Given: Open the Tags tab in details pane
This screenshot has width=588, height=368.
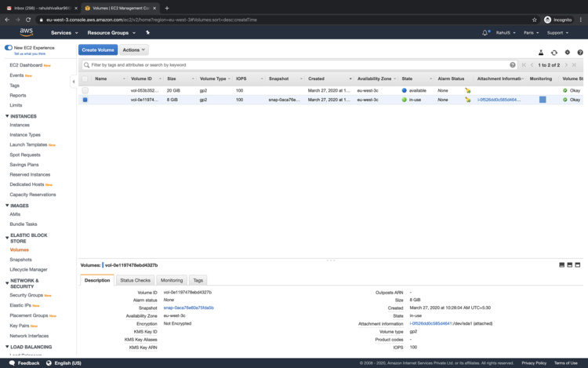Looking at the screenshot, I should [x=198, y=280].
